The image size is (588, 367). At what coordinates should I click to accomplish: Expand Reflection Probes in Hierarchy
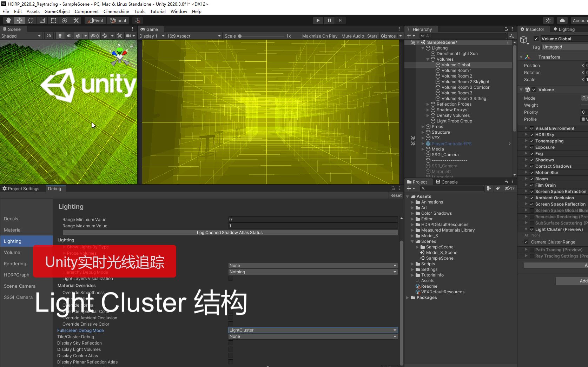(428, 104)
